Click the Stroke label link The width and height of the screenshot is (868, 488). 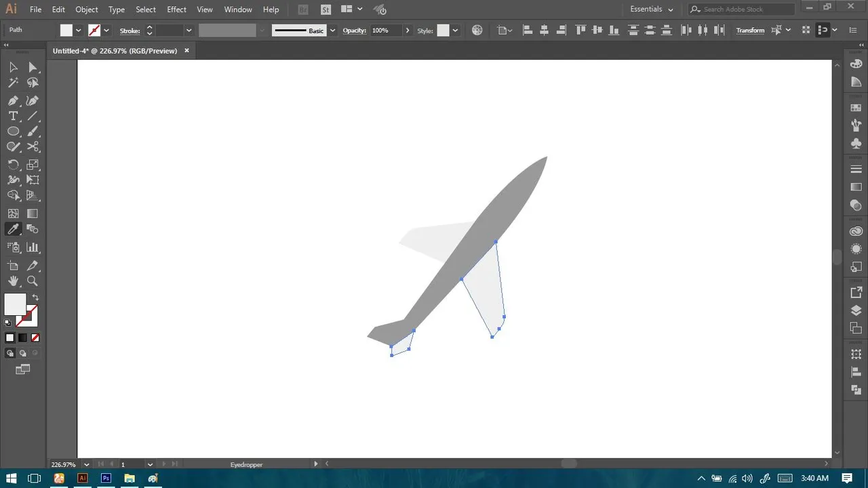(x=130, y=30)
